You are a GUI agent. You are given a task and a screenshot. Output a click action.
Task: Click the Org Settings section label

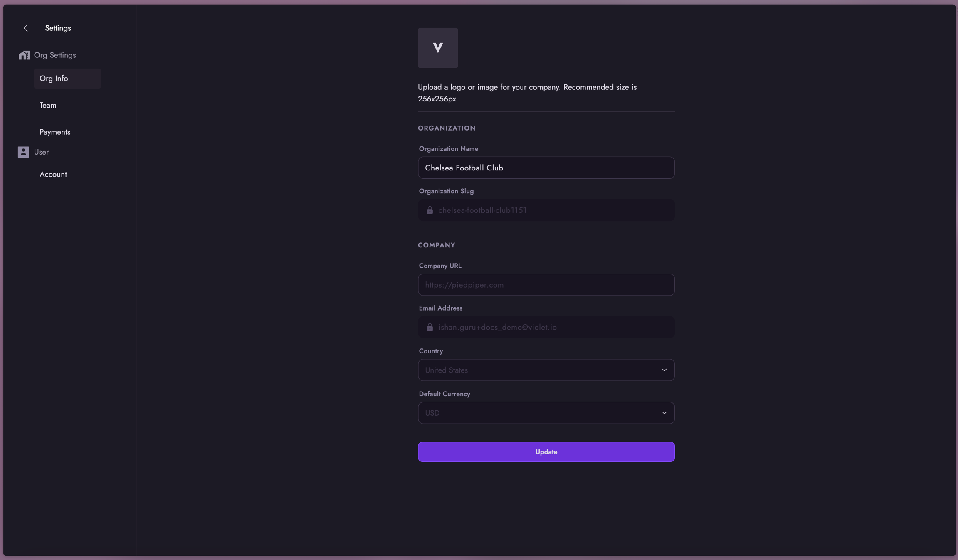[55, 55]
